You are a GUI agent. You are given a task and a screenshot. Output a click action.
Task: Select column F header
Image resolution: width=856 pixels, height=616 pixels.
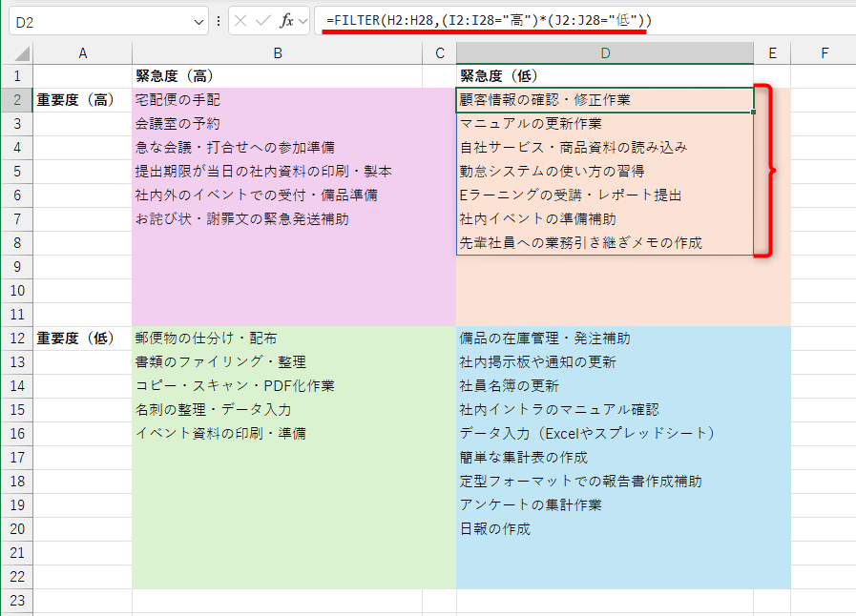pyautogui.click(x=824, y=52)
